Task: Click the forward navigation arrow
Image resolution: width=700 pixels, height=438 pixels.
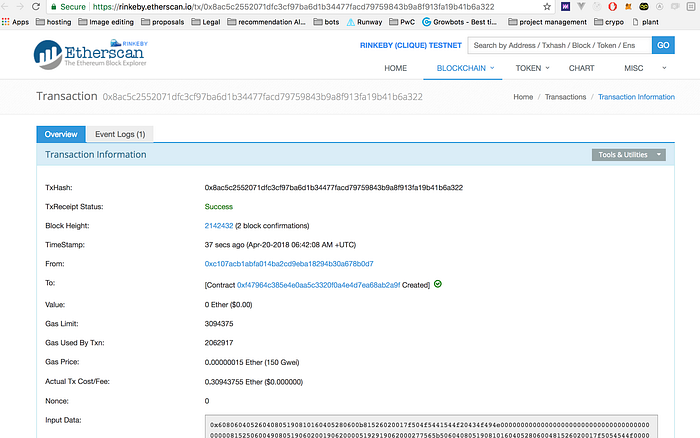Action: tap(20, 6)
